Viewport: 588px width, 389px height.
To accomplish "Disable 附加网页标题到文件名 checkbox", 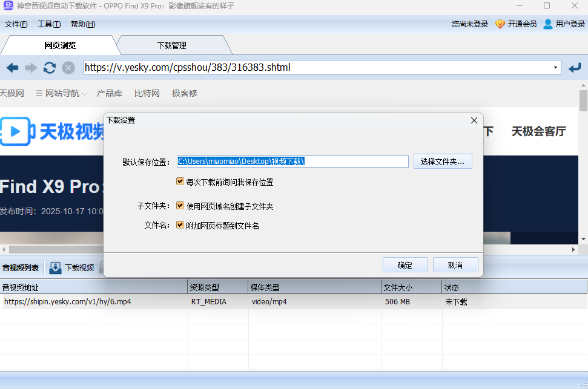I will (x=180, y=225).
